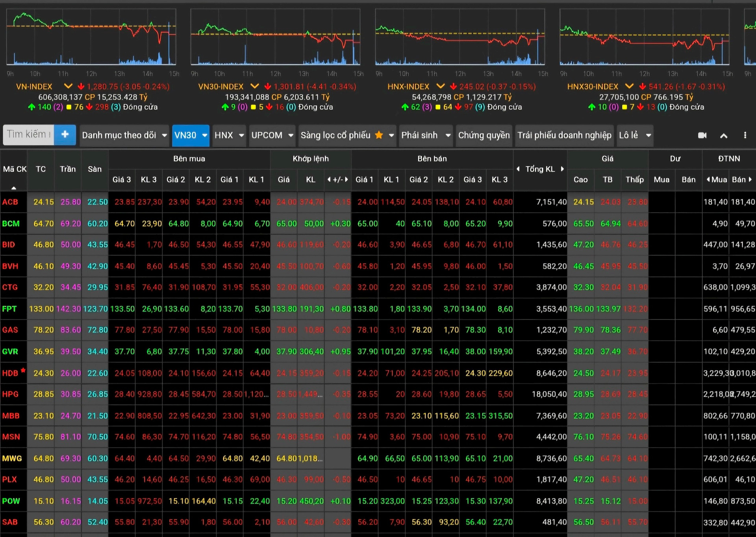Click right arrow after Tổng KL
This screenshot has width=756, height=537.
point(562,169)
